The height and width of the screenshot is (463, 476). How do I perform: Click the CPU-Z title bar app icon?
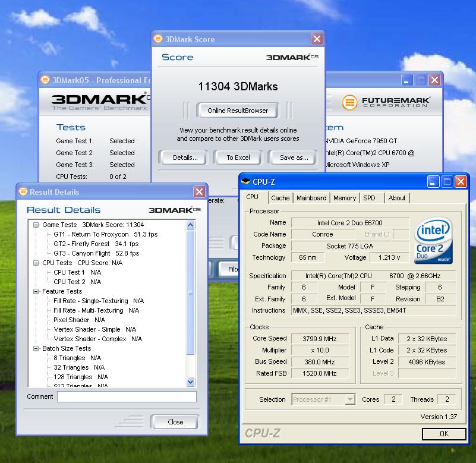245,182
